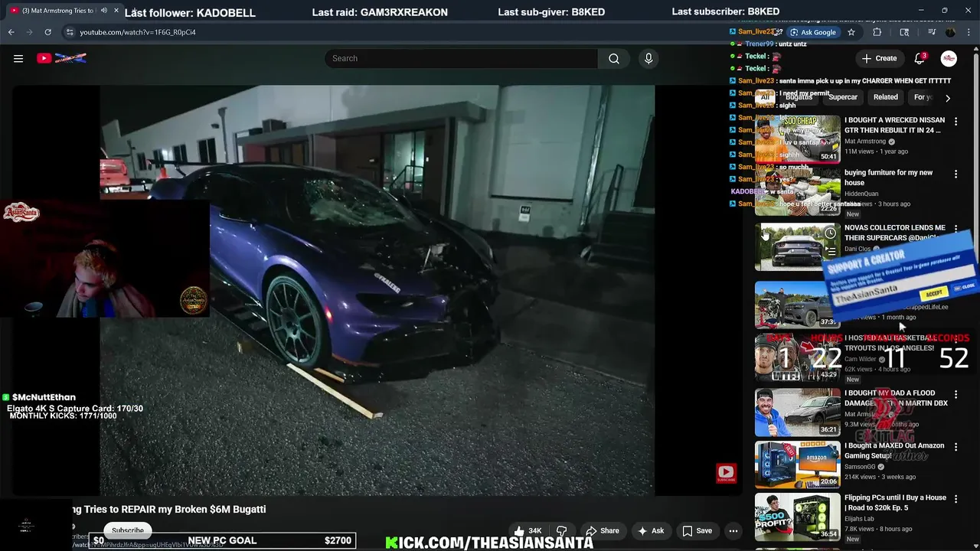980x551 pixels.
Task: Select the Related filter chip
Action: click(886, 97)
